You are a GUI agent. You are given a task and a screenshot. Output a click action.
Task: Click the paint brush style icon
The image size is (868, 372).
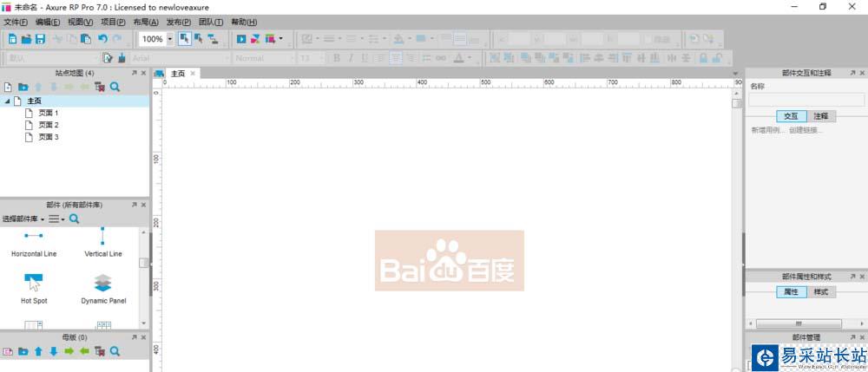point(122,58)
